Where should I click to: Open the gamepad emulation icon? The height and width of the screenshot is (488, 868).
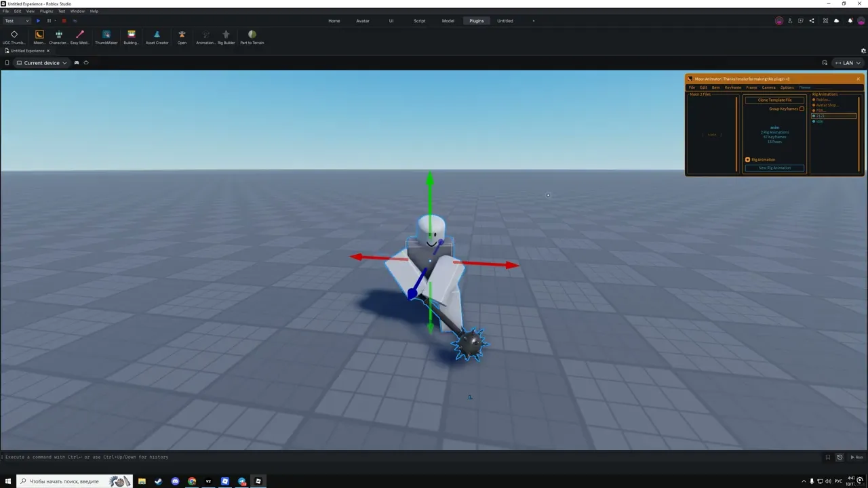click(x=77, y=62)
